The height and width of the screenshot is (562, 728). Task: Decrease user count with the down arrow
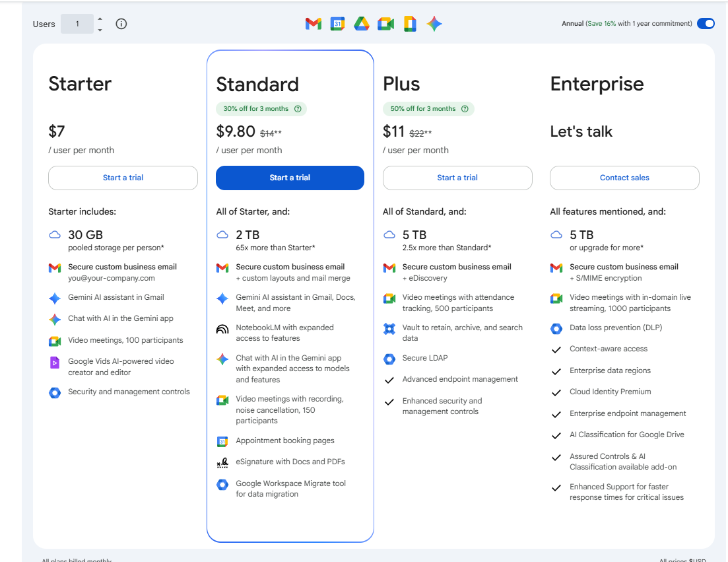tap(100, 30)
